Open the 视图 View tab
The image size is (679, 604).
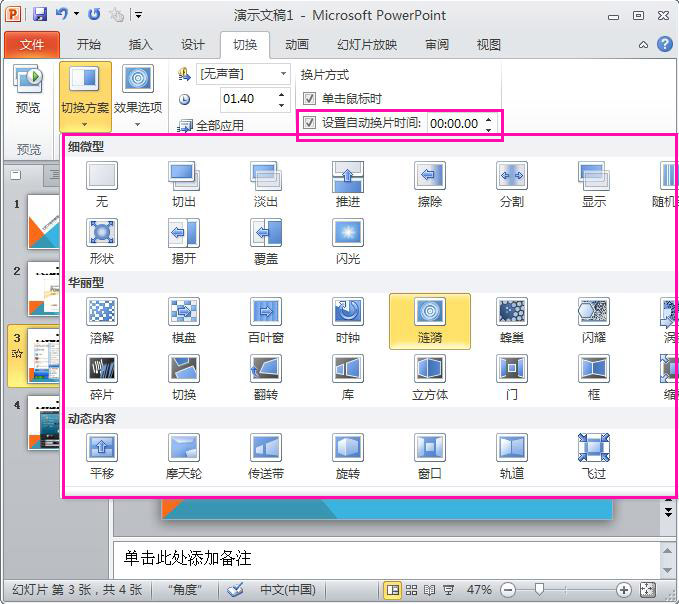(x=489, y=45)
